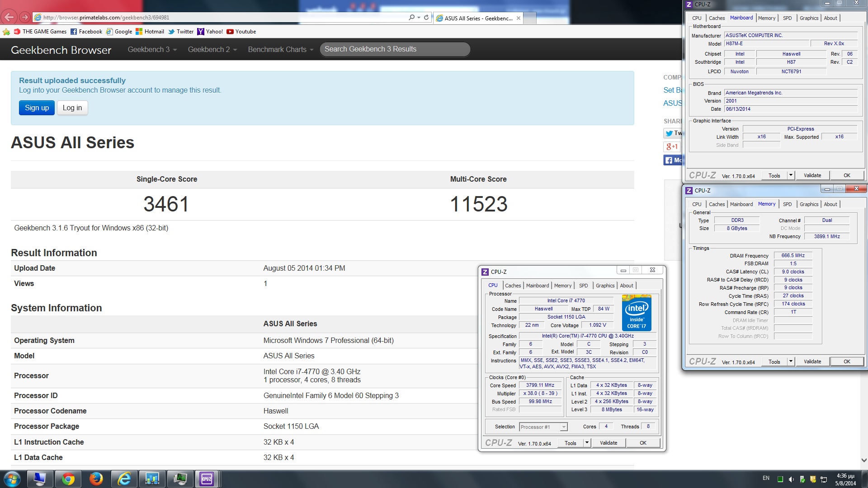Open the Google bookmark
868x488 pixels.
click(119, 32)
